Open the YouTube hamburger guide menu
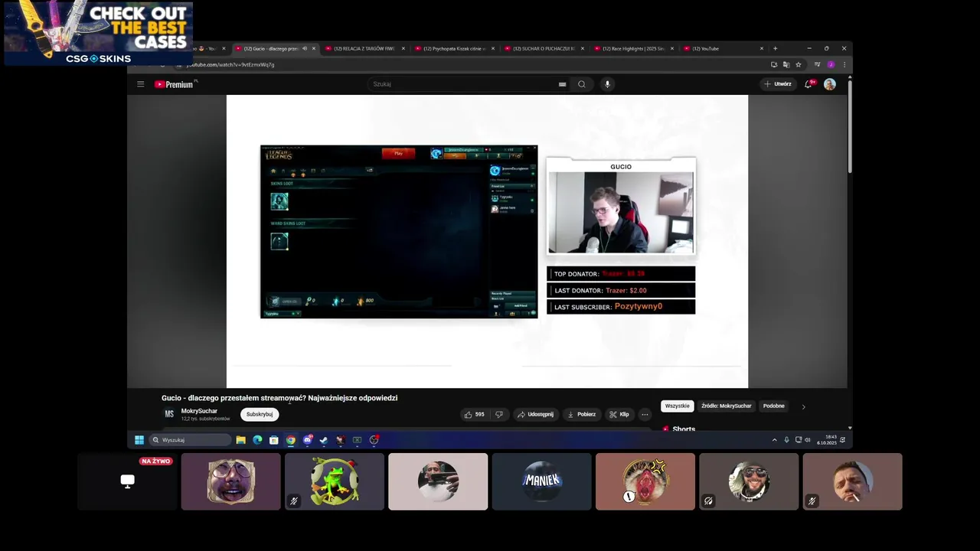The width and height of the screenshot is (980, 551). (140, 84)
